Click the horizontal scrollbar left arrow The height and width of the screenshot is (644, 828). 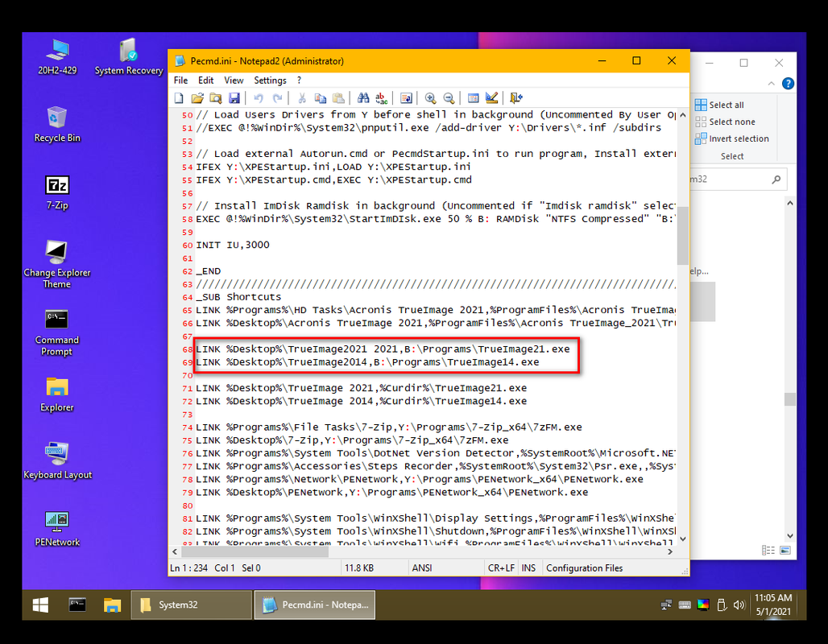(175, 551)
